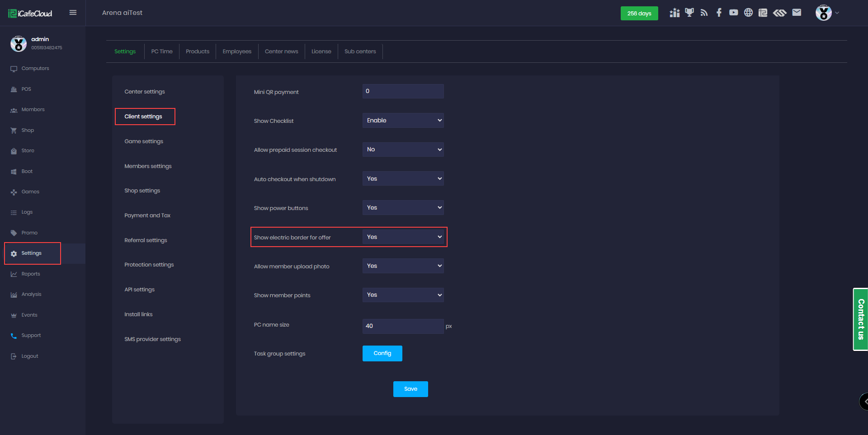Click the RSS feed icon

click(704, 13)
